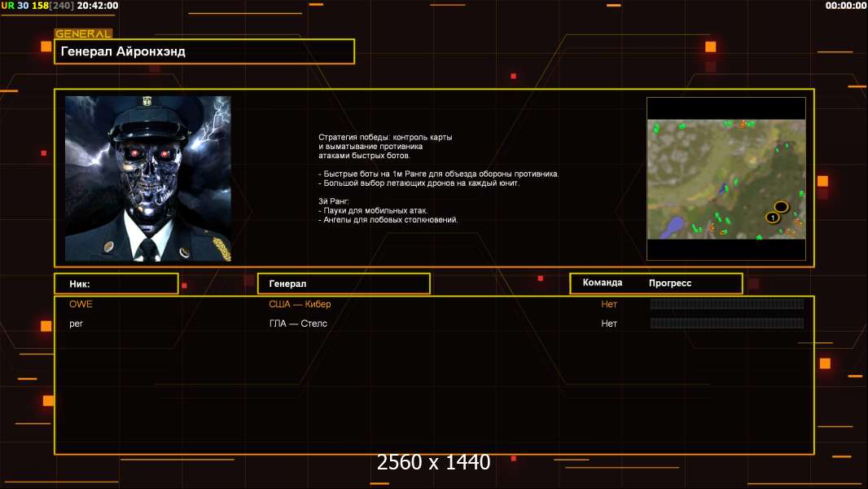Click per's loading progress bar
The width and height of the screenshot is (868, 489).
[x=726, y=324]
